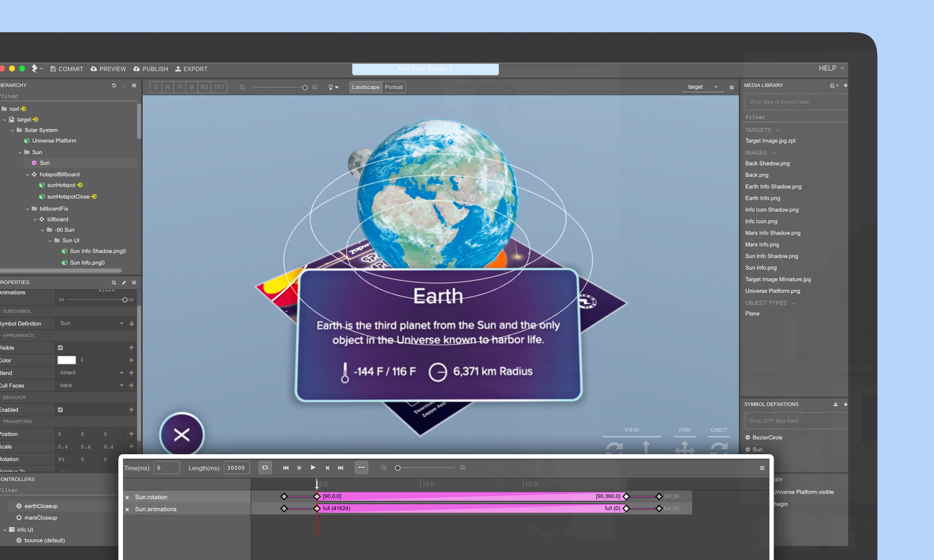Click the timeline Length(ms) input field
The width and height of the screenshot is (934, 560).
[236, 468]
